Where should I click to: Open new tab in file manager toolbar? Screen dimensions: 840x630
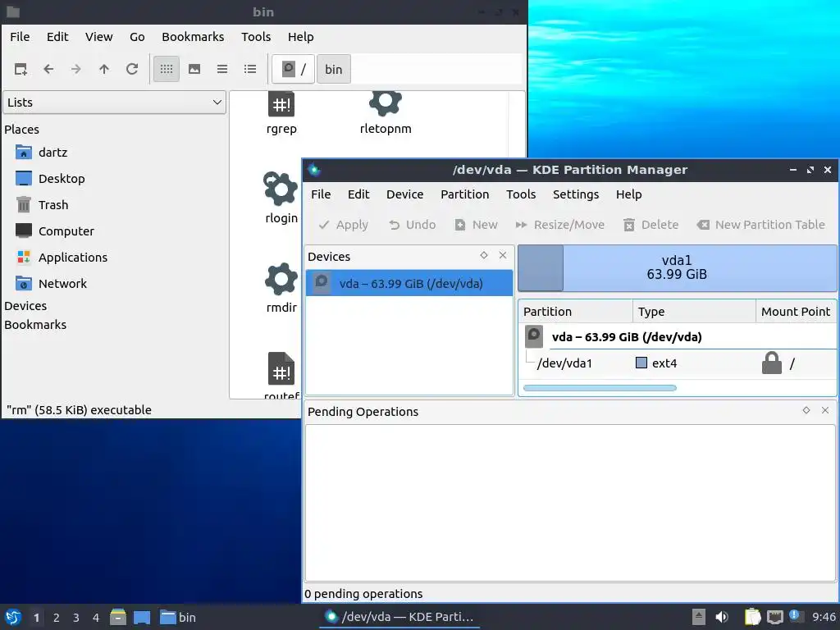21,69
